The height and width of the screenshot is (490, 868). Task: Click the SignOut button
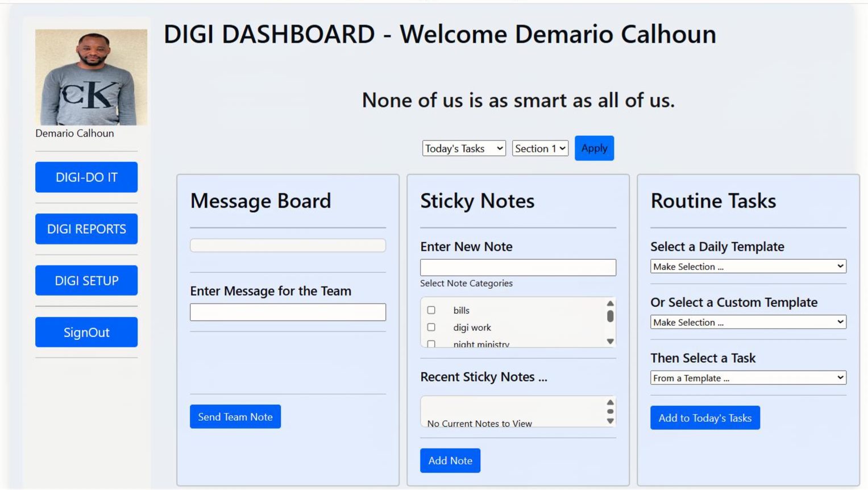86,332
